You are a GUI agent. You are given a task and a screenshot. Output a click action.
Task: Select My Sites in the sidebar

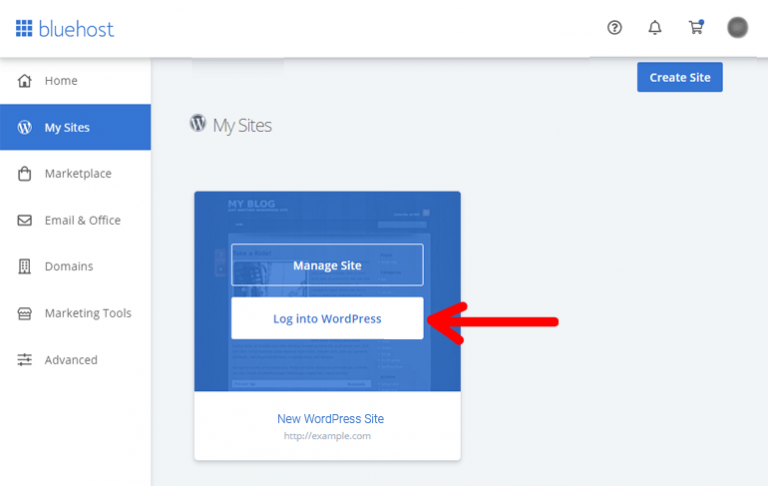75,127
